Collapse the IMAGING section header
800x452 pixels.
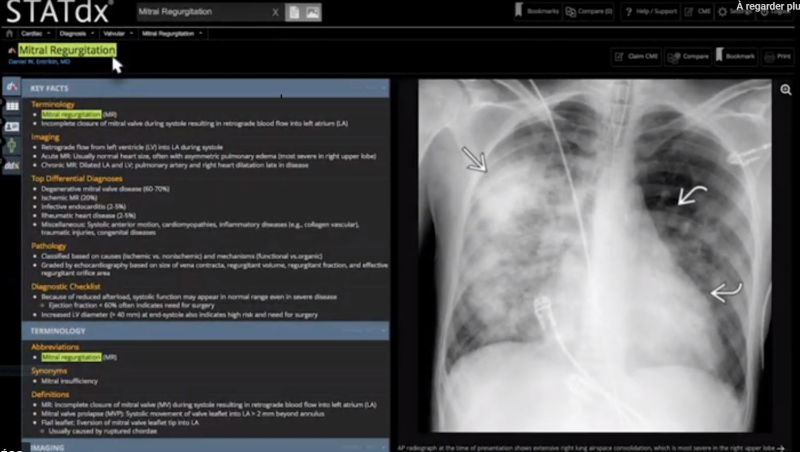(x=205, y=447)
